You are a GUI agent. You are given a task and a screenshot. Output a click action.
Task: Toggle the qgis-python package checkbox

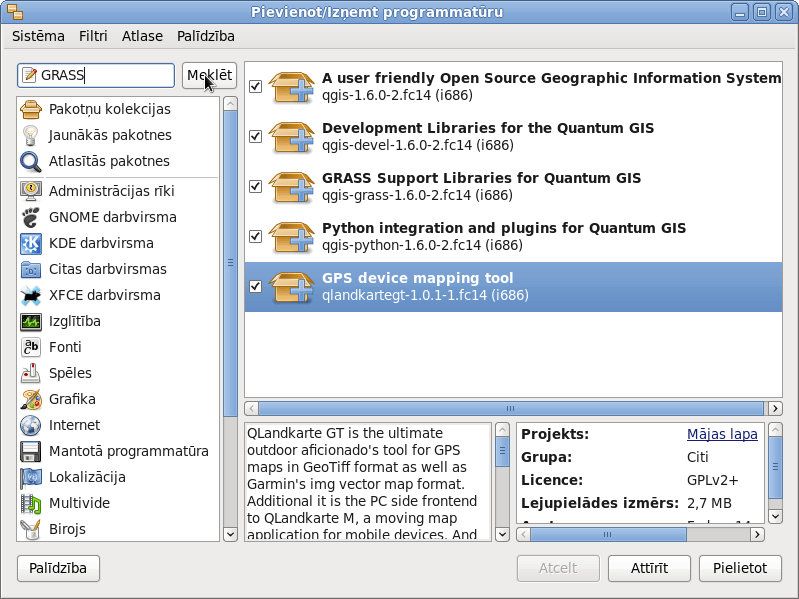pos(255,236)
